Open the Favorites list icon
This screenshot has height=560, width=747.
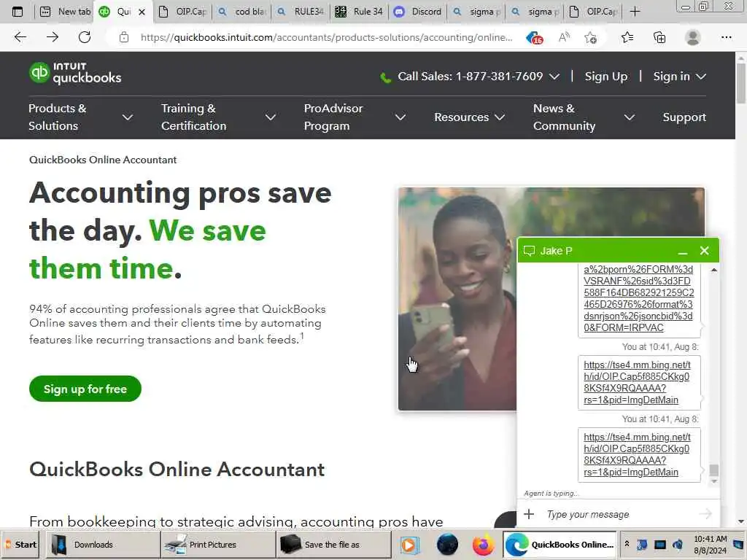[x=627, y=37]
